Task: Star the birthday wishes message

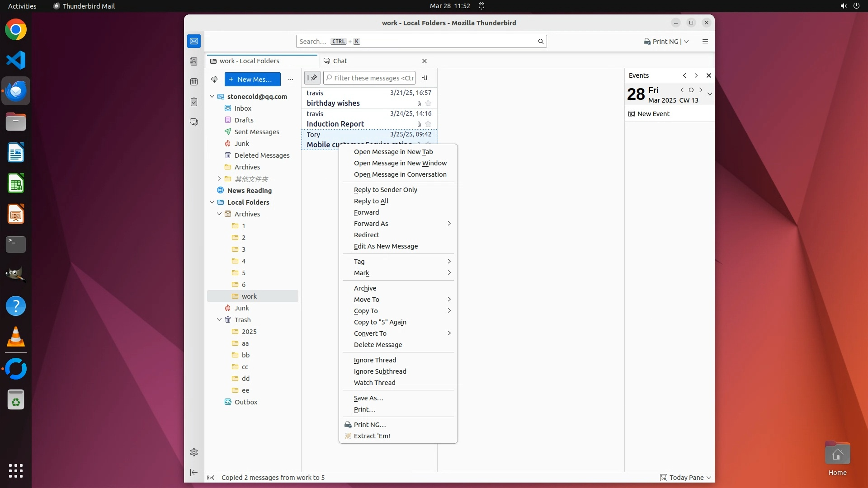Action: click(428, 103)
